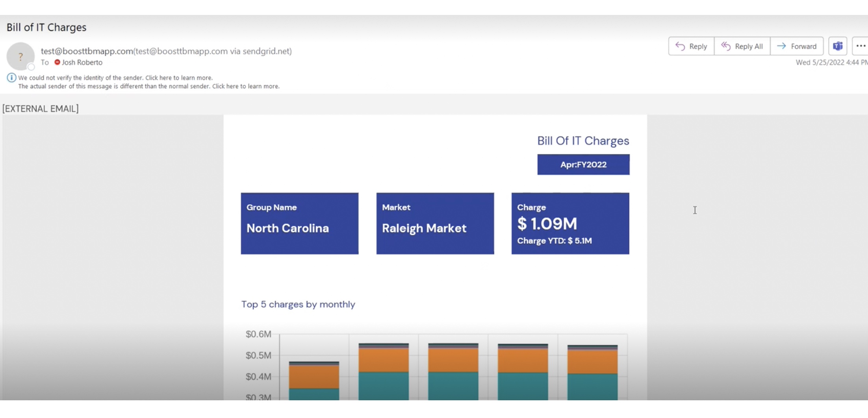This screenshot has height=418, width=868.
Task: Click the 'Bill Of IT Charges' report heading
Action: point(583,141)
